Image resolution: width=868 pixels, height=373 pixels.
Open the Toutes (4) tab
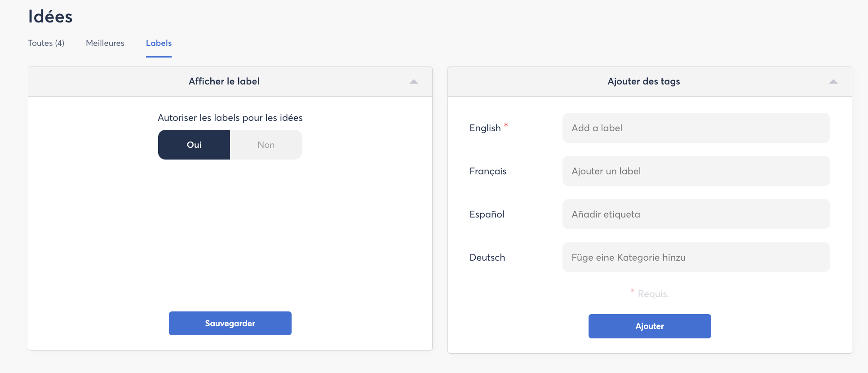[46, 43]
